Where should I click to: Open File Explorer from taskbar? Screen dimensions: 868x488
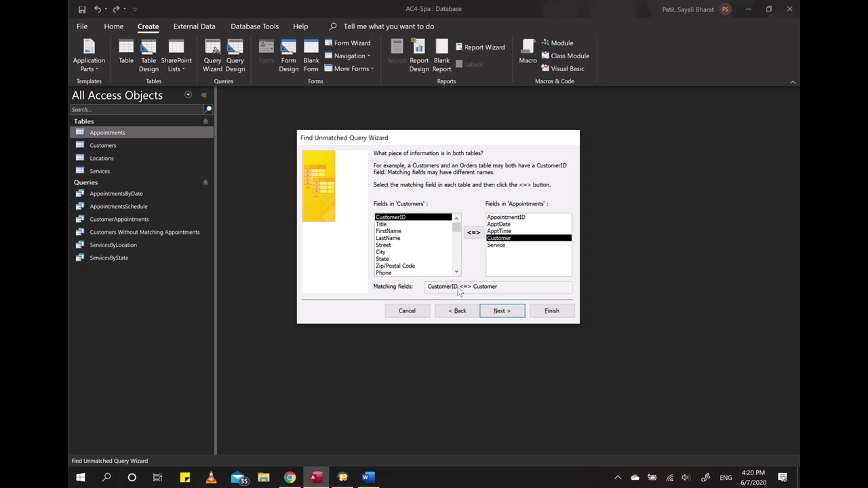click(264, 477)
